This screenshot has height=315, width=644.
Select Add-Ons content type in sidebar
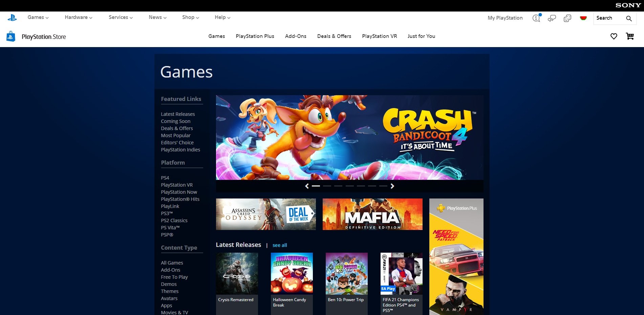pyautogui.click(x=171, y=270)
